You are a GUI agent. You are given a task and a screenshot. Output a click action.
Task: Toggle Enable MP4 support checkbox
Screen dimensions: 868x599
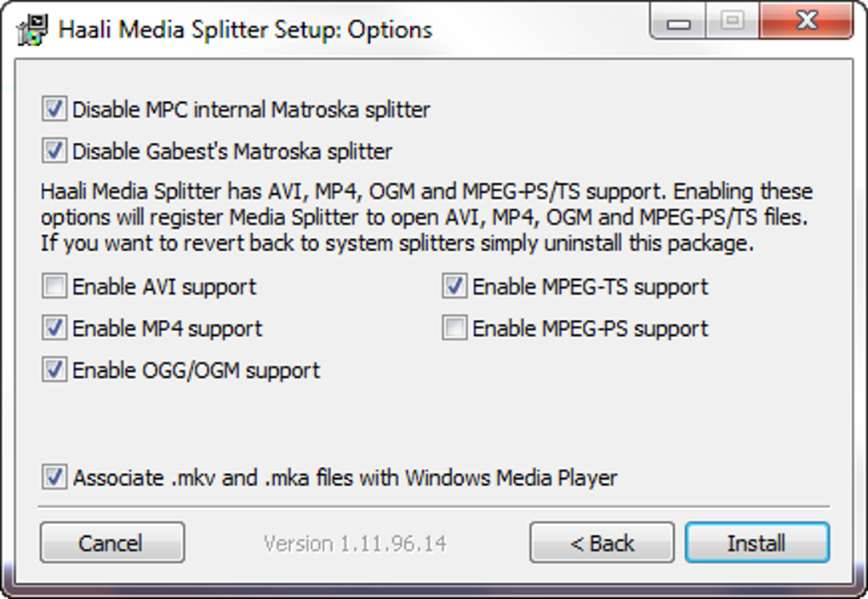54,328
